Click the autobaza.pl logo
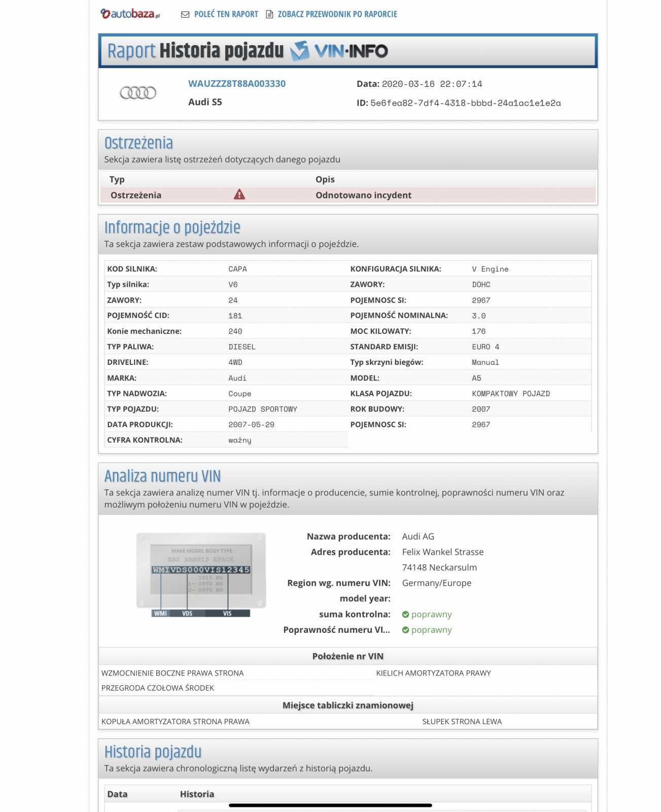The height and width of the screenshot is (812, 661). point(130,14)
